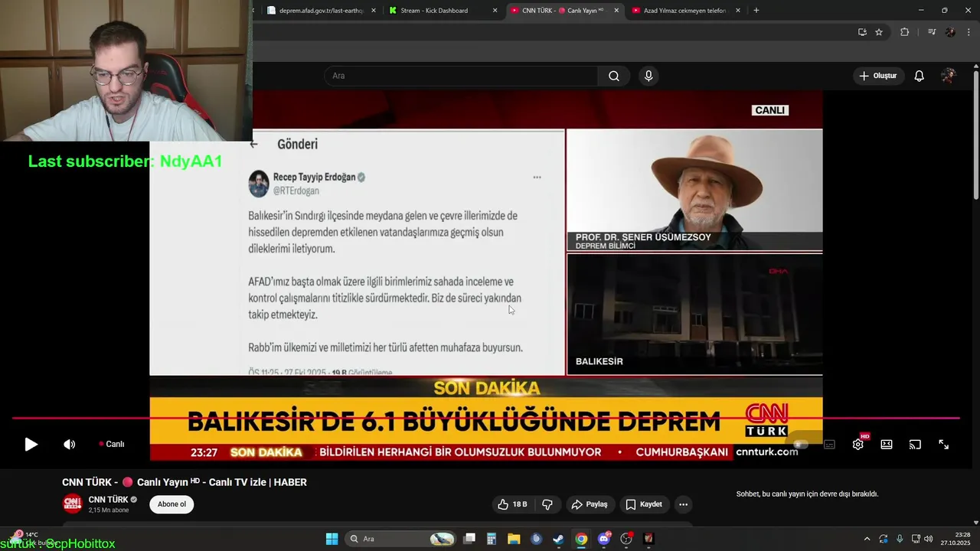This screenshot has height=551, width=980.
Task: Click the page vertical scrollbar
Action: pyautogui.click(x=976, y=134)
